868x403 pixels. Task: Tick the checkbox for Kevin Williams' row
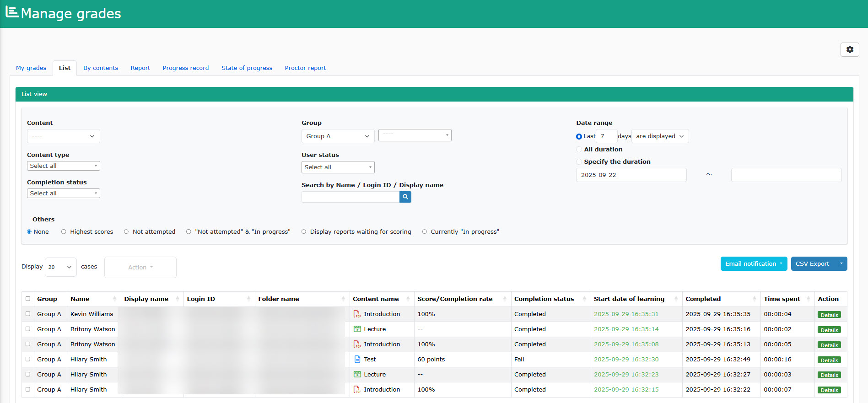(x=28, y=314)
